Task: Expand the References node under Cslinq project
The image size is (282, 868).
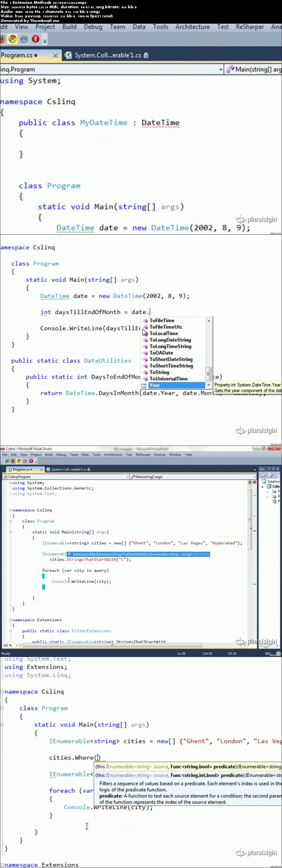Action: click(268, 496)
